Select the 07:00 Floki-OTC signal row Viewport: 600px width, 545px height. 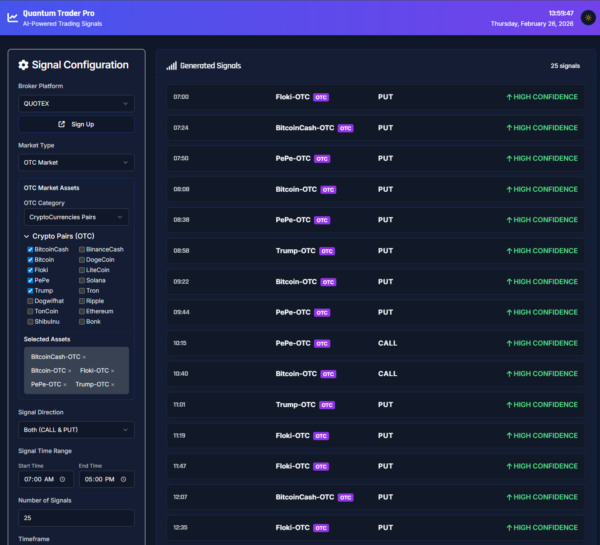[x=376, y=97]
